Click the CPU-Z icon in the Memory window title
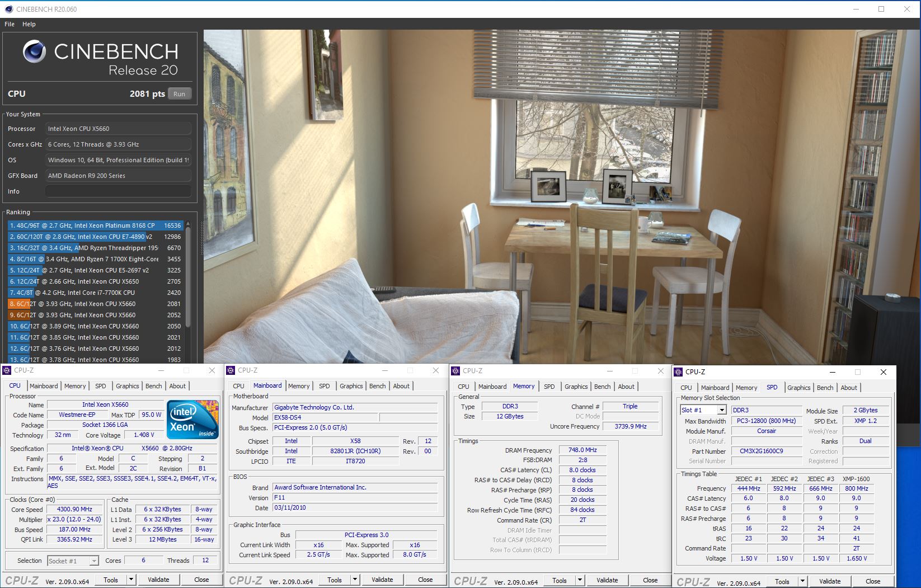 [x=455, y=371]
